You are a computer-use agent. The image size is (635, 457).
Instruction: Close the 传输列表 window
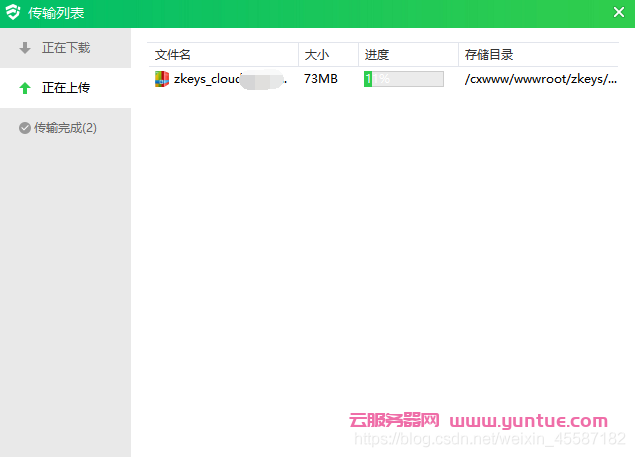(618, 13)
